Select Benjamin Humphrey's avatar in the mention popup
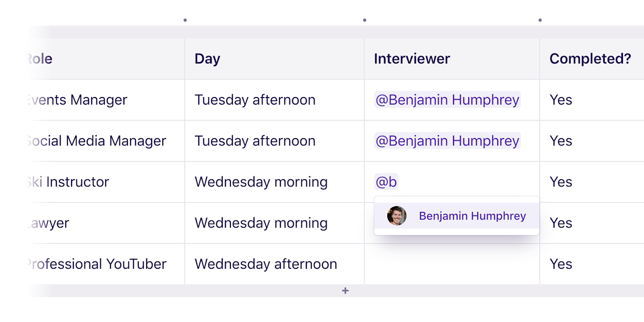The width and height of the screenshot is (644, 322). (x=397, y=216)
